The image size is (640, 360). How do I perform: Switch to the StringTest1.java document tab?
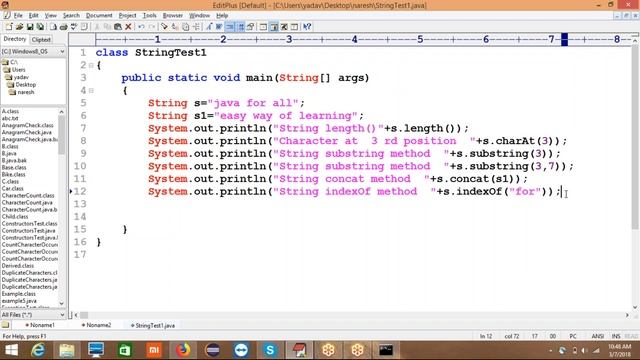point(153,326)
